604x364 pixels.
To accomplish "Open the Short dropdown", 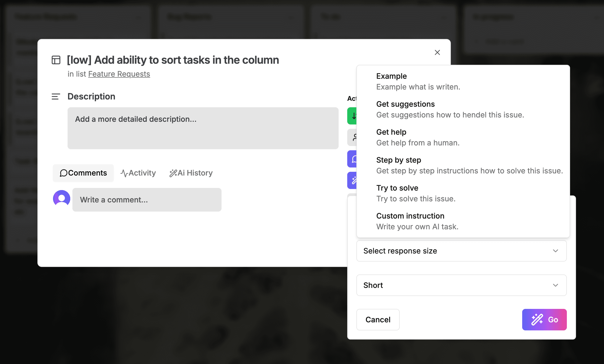I will click(x=461, y=285).
